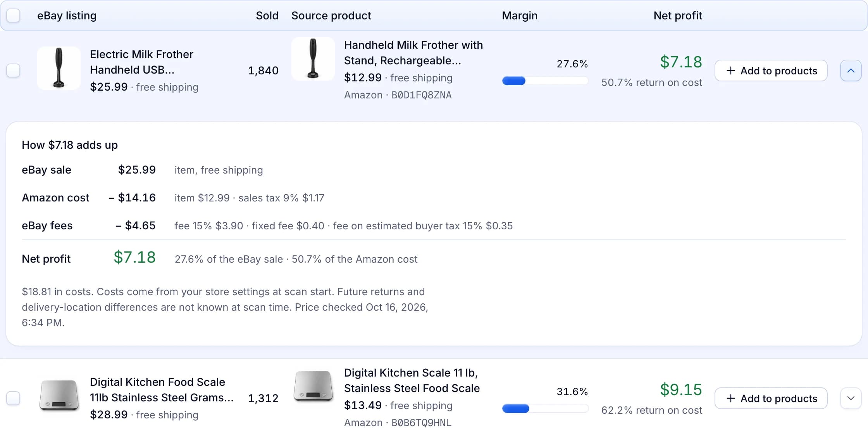Click the eBay fees – $4.65 amount

point(136,225)
